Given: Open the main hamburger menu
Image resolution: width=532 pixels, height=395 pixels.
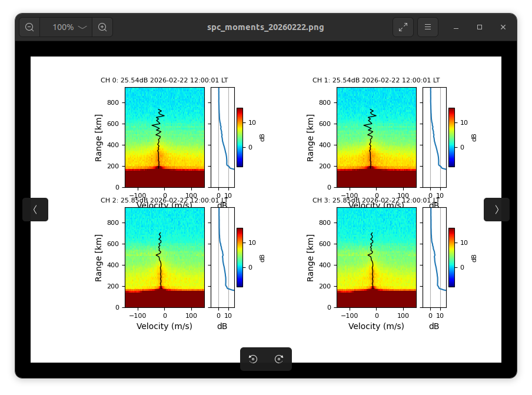Looking at the screenshot, I should (x=428, y=27).
